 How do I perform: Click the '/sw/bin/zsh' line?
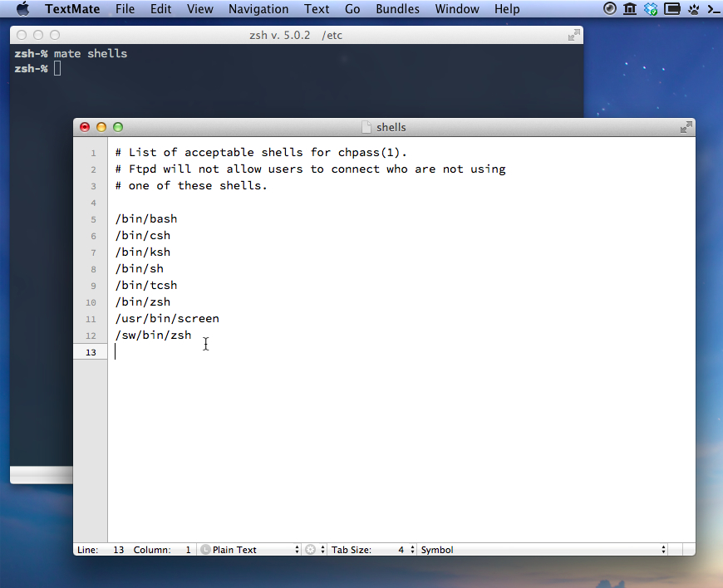153,335
